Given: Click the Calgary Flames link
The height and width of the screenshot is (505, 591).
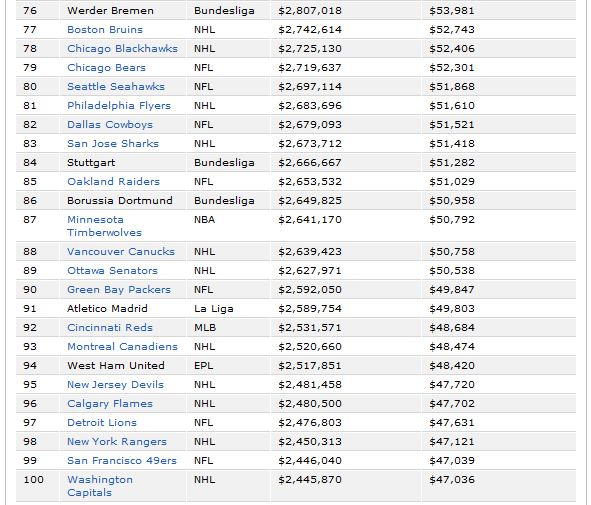Looking at the screenshot, I should pyautogui.click(x=110, y=404).
